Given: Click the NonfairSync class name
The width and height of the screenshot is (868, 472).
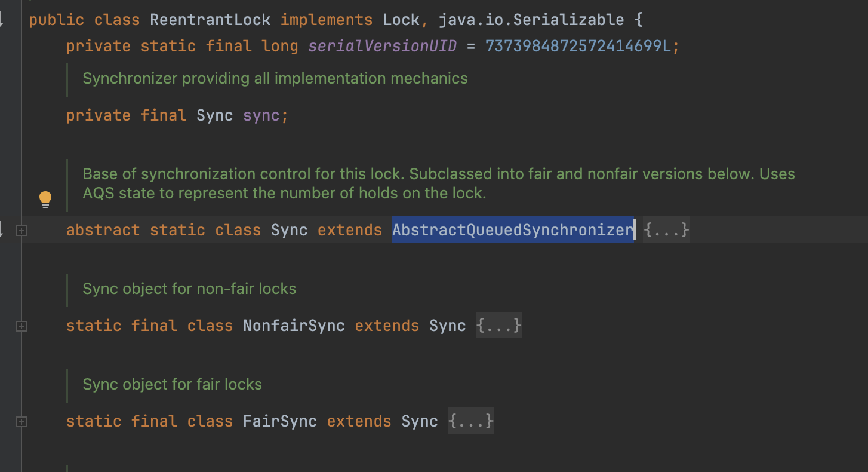Looking at the screenshot, I should pos(294,326).
